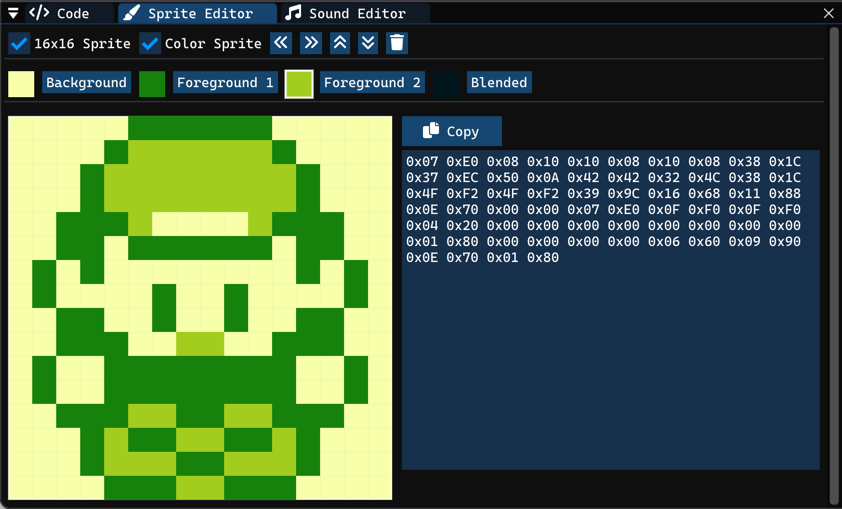The width and height of the screenshot is (842, 509).
Task: Shift sprite right with double-right arrows
Action: click(311, 43)
